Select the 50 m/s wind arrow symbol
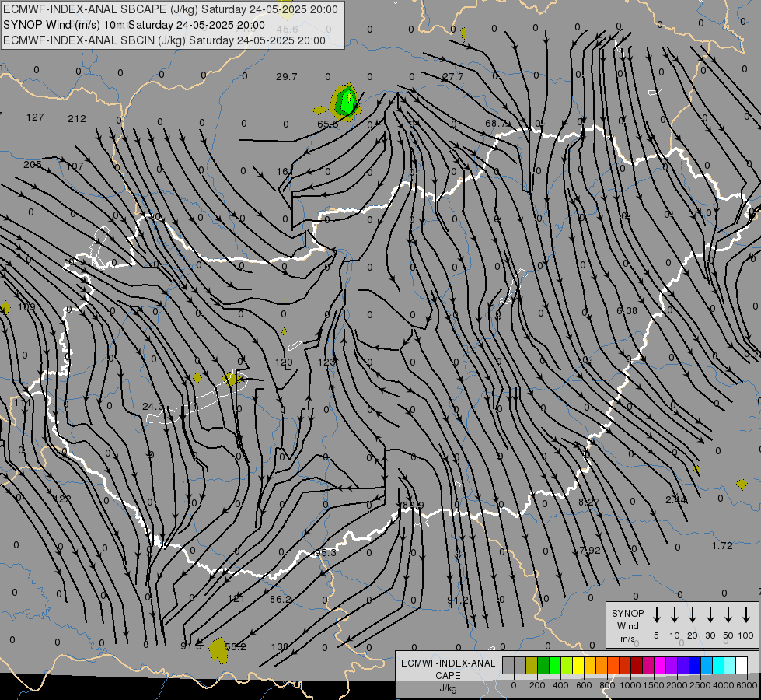The image size is (761, 700). (728, 615)
